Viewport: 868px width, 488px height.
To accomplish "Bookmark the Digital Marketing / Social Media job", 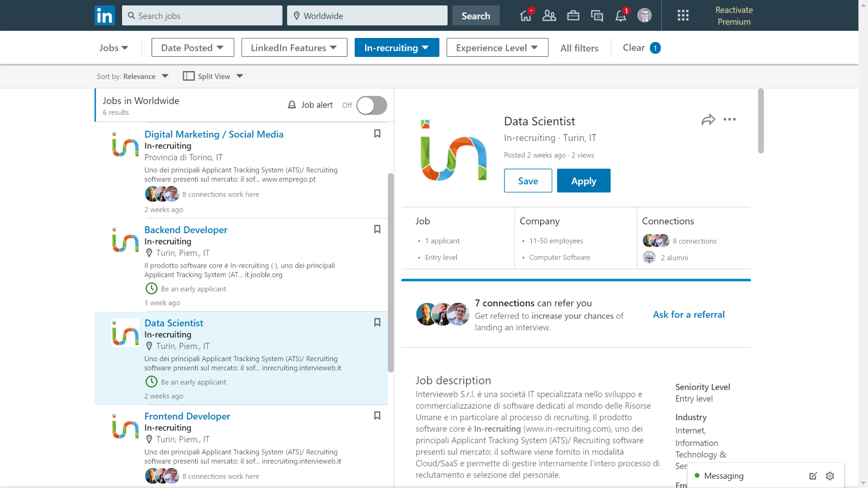I will (x=377, y=134).
